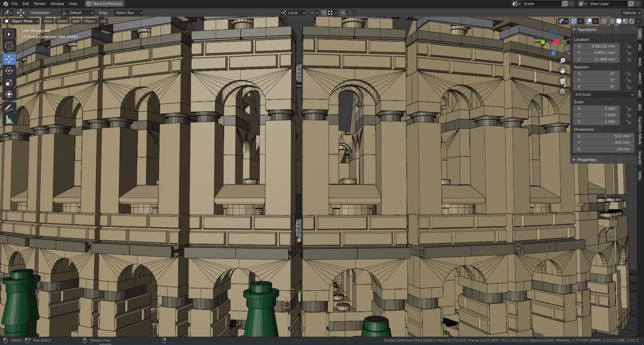Activate the combined Transform tool
Viewport: 644px width, 345px height.
pos(9,94)
